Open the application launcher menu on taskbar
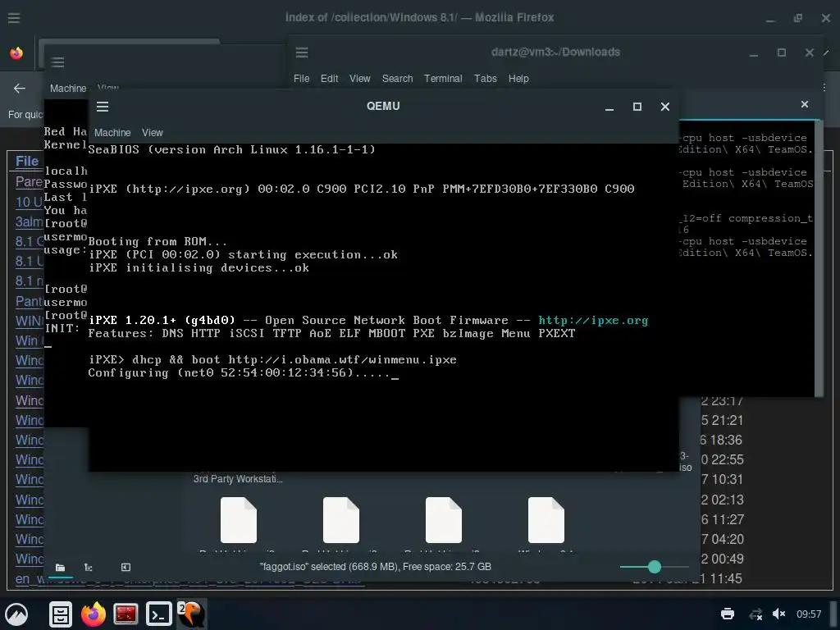Viewport: 840px width, 630px height. (16, 614)
